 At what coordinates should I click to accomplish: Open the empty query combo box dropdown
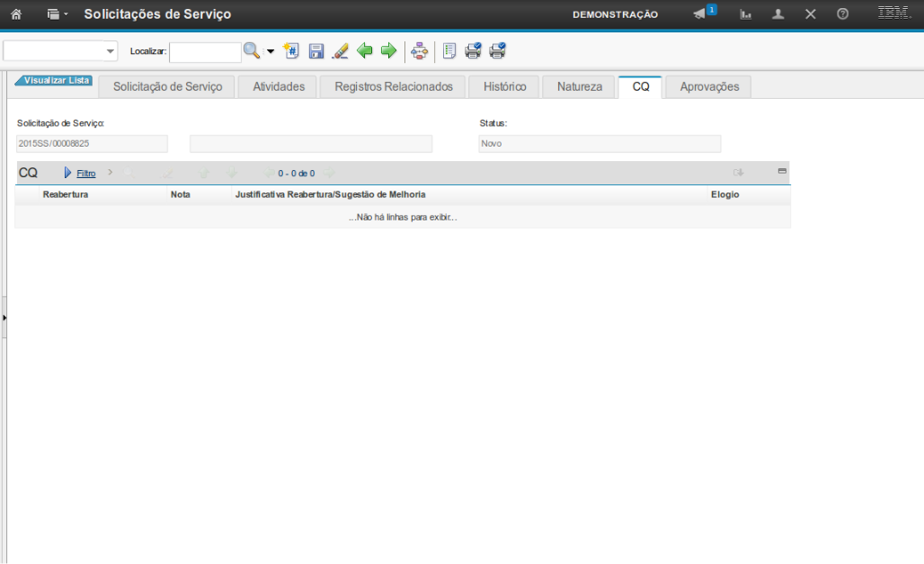pos(111,51)
